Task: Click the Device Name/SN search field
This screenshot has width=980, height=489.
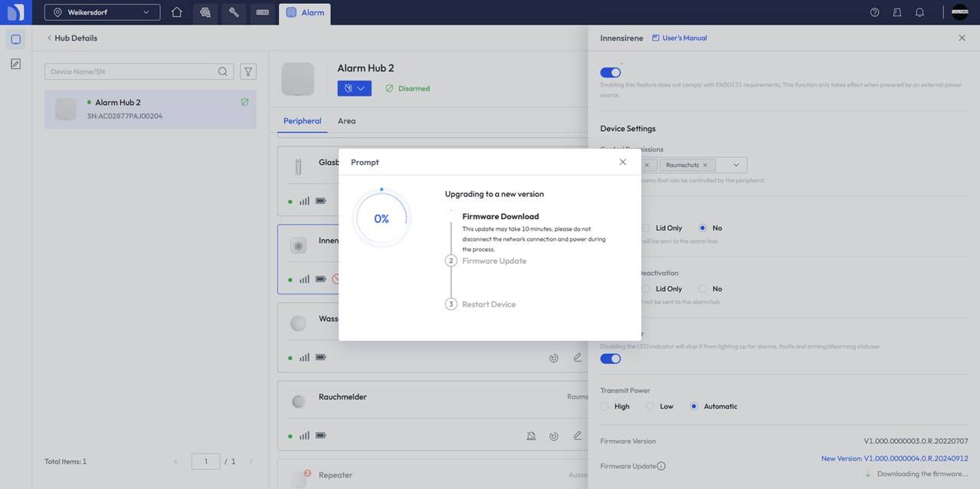Action: tap(130, 71)
